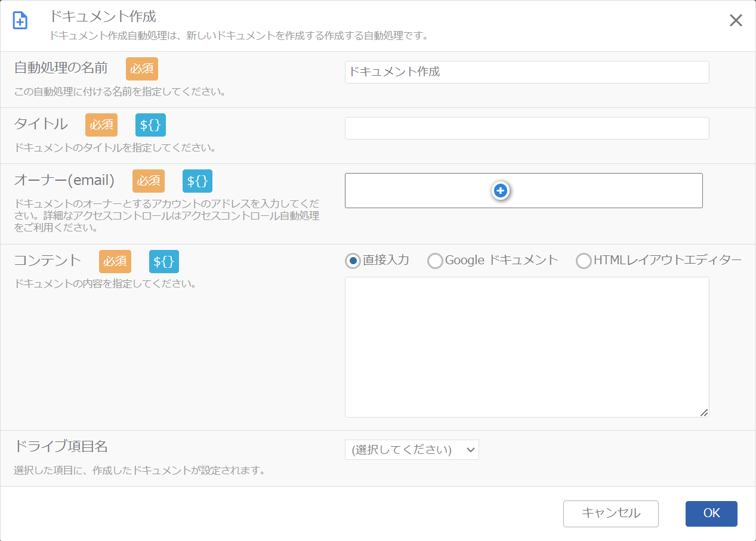Select the 直接入力 radio button

(353, 261)
